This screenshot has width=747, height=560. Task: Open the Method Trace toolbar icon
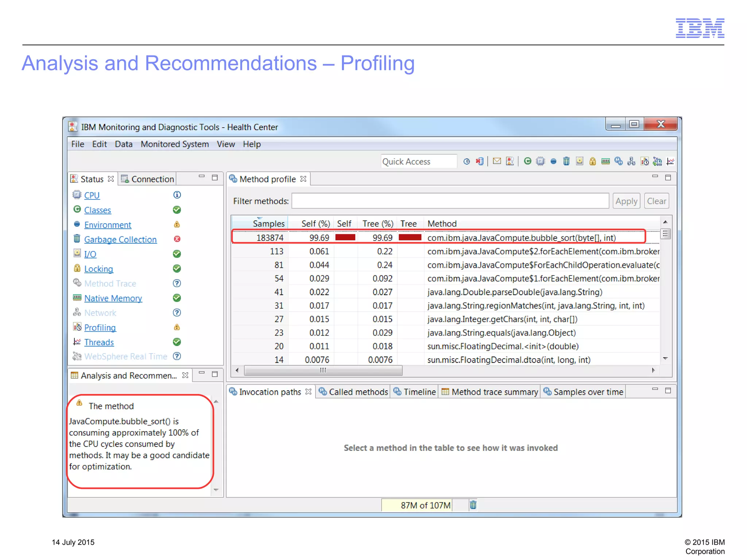pyautogui.click(x=619, y=161)
